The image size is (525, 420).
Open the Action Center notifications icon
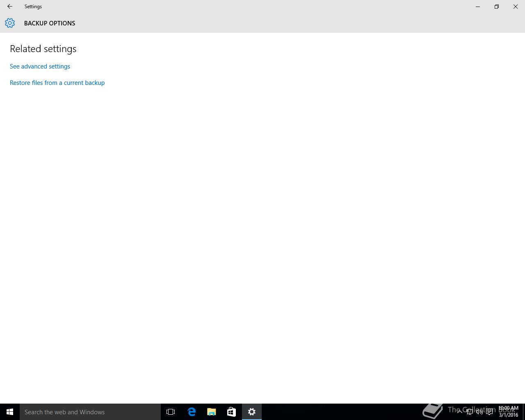click(x=489, y=412)
